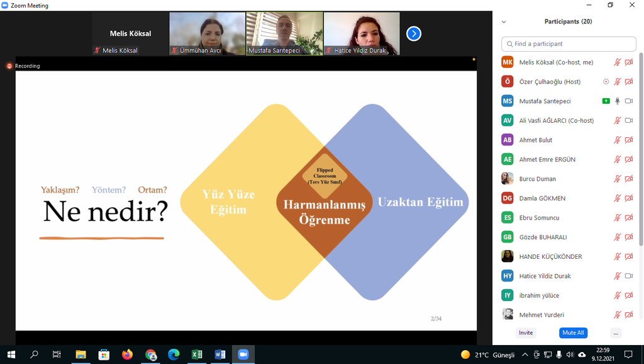
Task: Click the recording indicator icon next to Özer Çulhaoğlu
Action: [x=606, y=81]
